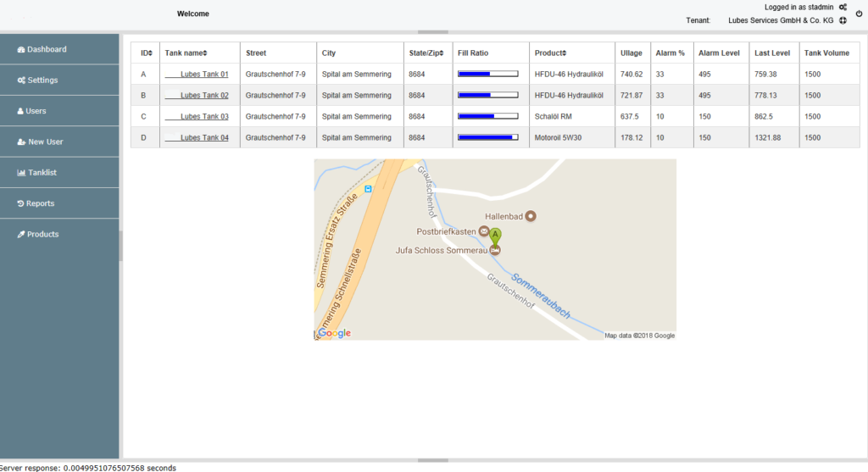
Task: Open the Users menu item
Action: coord(59,111)
